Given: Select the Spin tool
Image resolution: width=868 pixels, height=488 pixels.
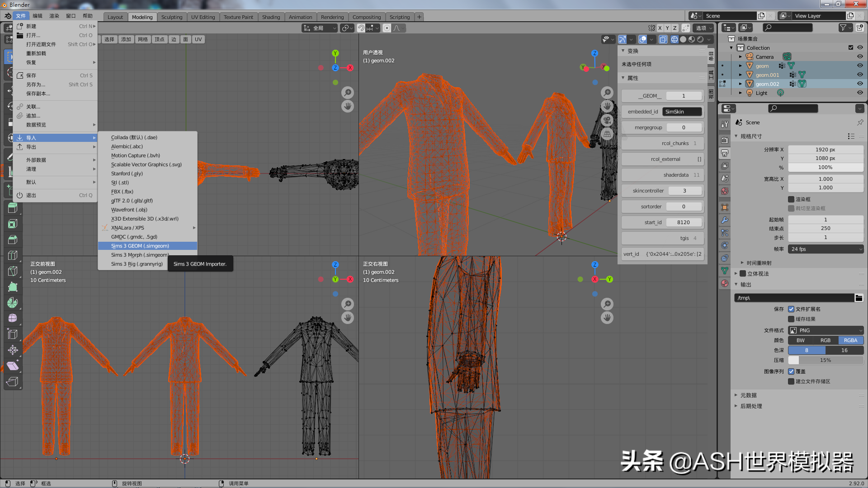Looking at the screenshot, I should (x=13, y=303).
